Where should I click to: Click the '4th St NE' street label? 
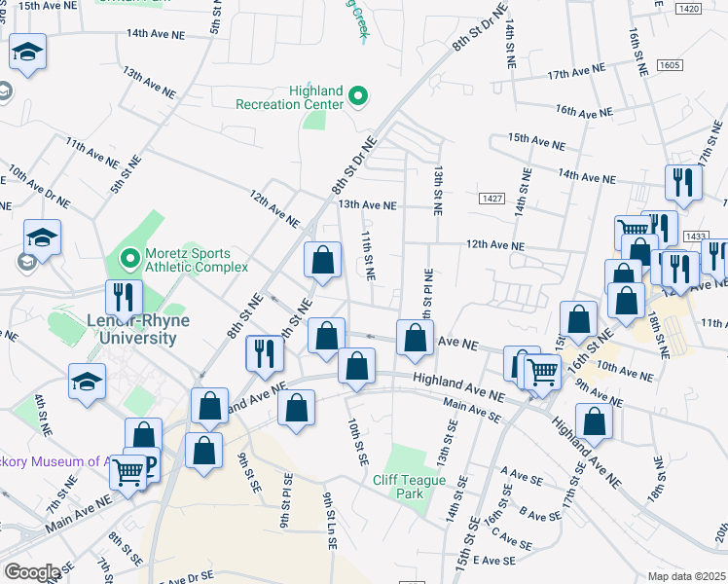43,416
